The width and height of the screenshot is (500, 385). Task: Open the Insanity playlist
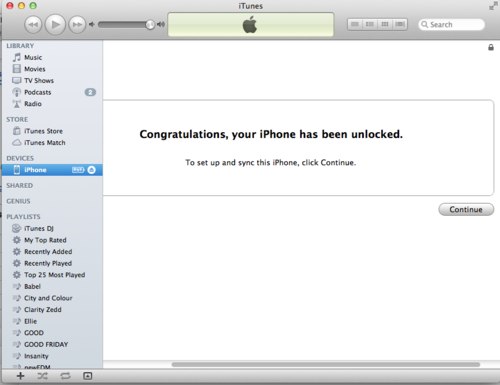coord(52,356)
